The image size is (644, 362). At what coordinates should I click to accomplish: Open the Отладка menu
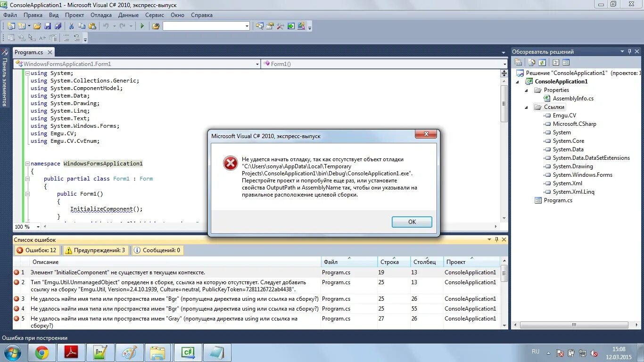[101, 15]
